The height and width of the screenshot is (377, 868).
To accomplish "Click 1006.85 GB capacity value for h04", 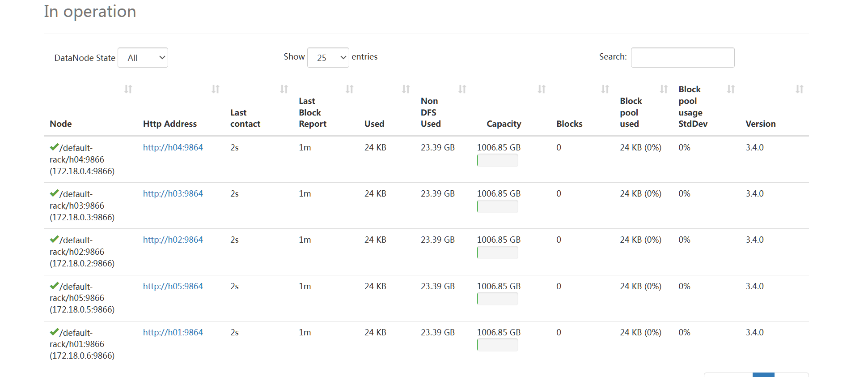I will click(x=499, y=147).
